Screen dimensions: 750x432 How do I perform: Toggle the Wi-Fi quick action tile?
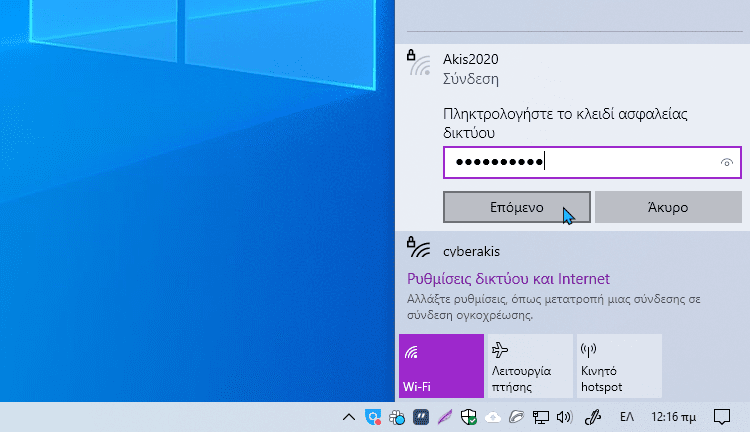click(x=441, y=366)
